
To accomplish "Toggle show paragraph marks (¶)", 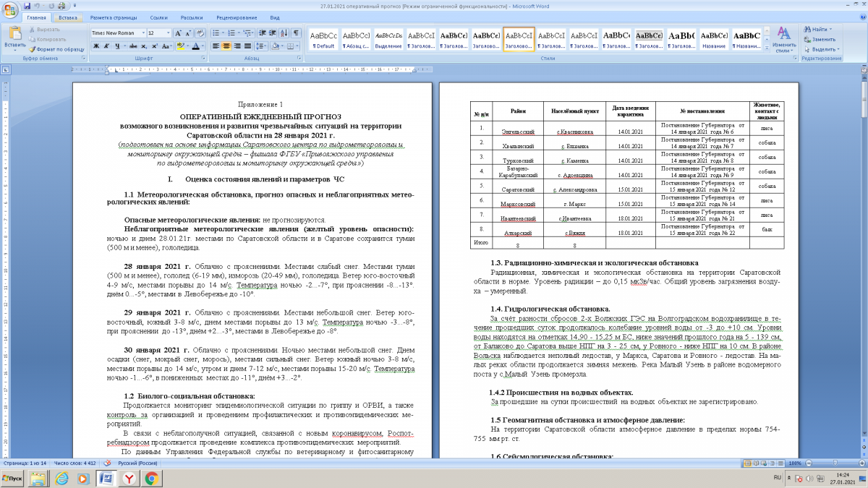I will tap(297, 33).
